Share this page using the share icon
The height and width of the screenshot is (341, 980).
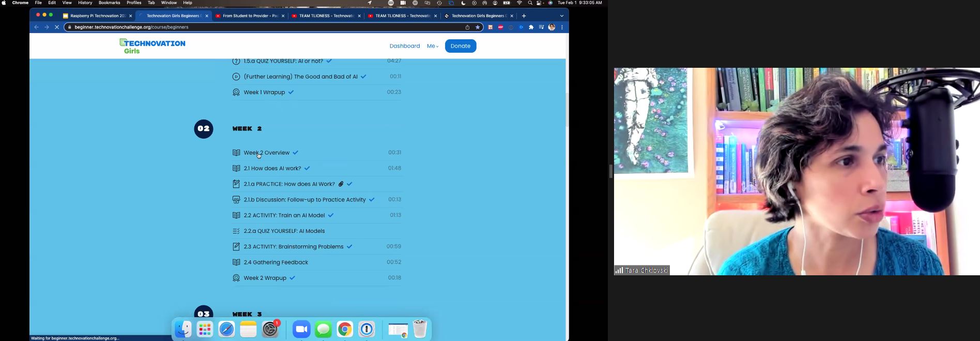[x=467, y=27]
